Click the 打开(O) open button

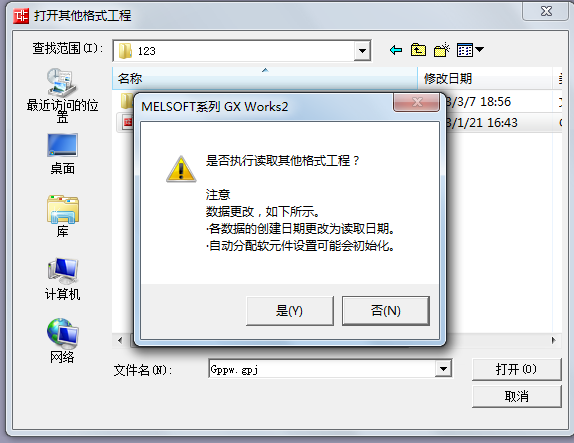[517, 369]
